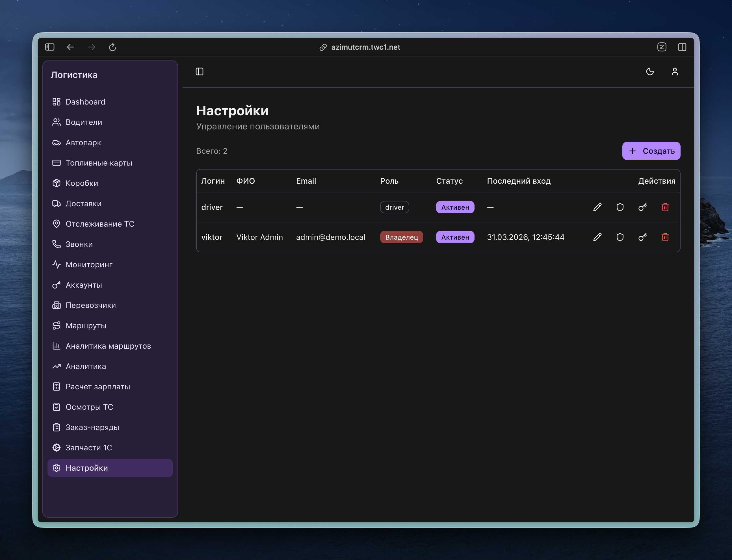This screenshot has height=560, width=732.
Task: Delete the viktor user with trash icon
Action: [665, 237]
